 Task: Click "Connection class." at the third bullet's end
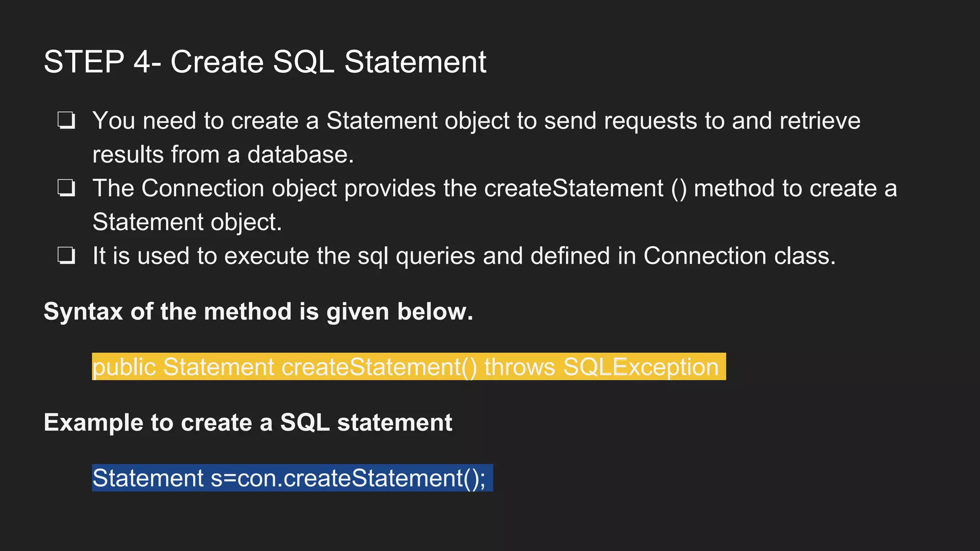[x=739, y=256]
